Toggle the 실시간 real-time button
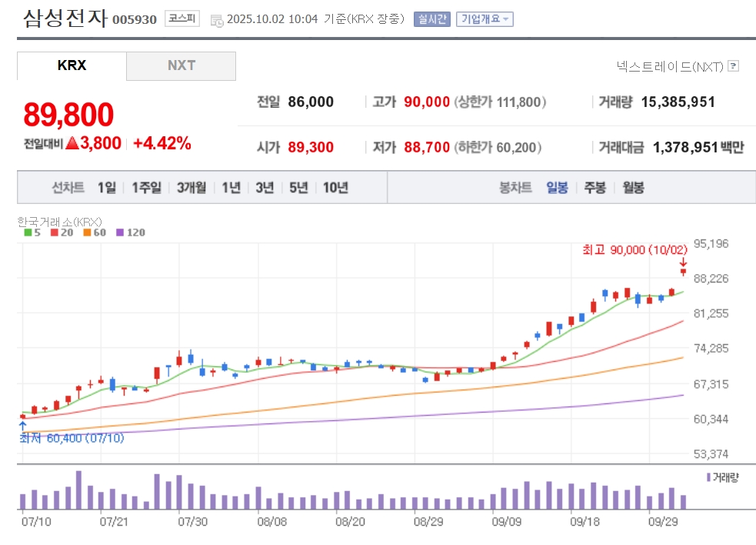 coord(431,19)
